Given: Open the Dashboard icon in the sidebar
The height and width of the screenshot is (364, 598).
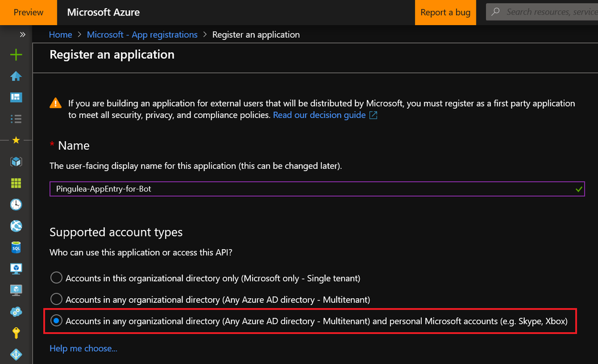Looking at the screenshot, I should coord(16,98).
